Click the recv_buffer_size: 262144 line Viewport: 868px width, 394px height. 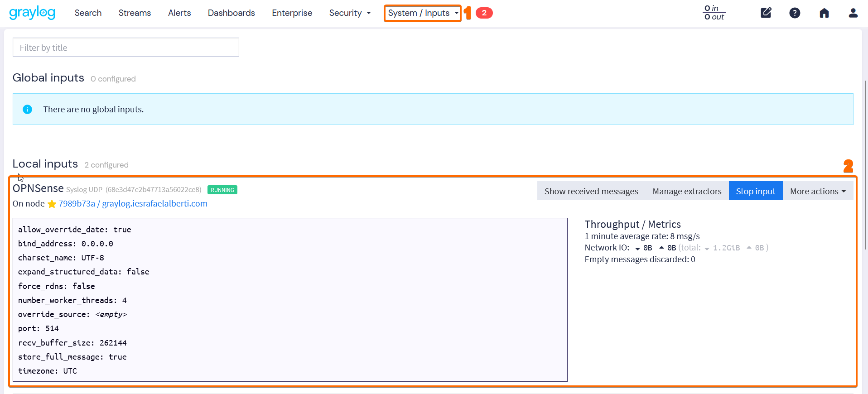72,343
